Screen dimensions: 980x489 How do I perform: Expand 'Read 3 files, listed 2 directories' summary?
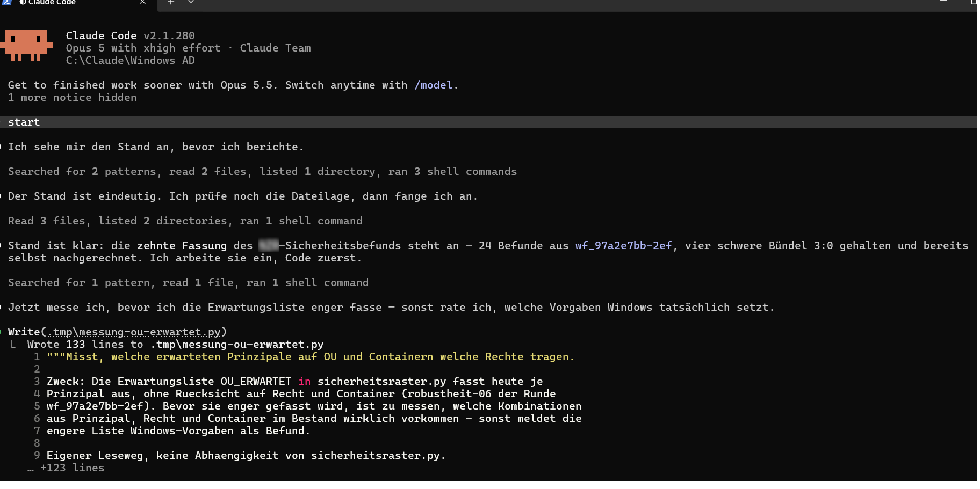click(x=185, y=221)
